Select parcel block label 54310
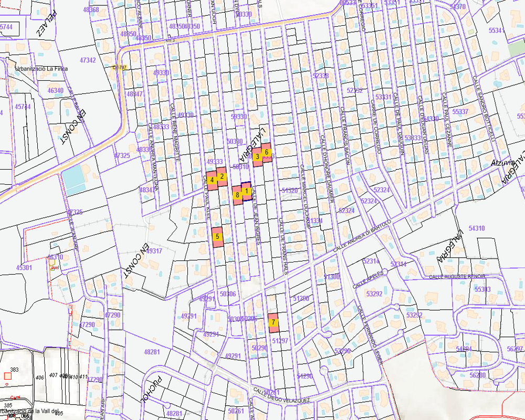This screenshot has width=525, height=420. pyautogui.click(x=476, y=228)
